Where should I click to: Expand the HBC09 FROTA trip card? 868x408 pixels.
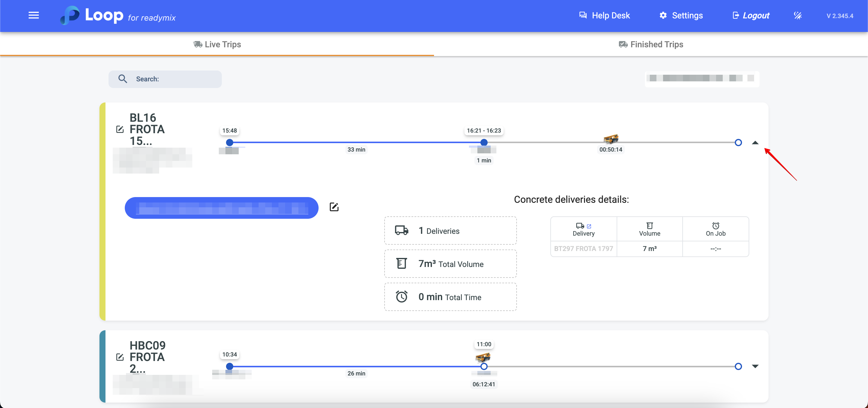(755, 366)
